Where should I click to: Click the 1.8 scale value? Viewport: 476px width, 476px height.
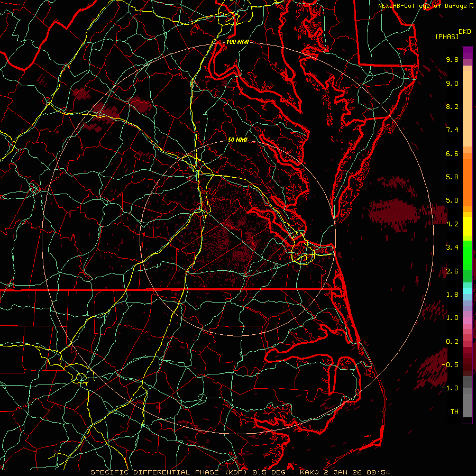tap(452, 295)
